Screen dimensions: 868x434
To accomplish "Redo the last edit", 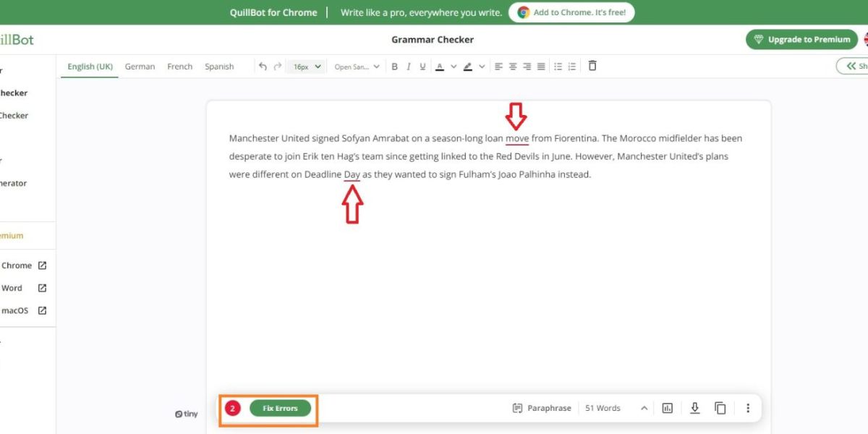I will [x=278, y=67].
